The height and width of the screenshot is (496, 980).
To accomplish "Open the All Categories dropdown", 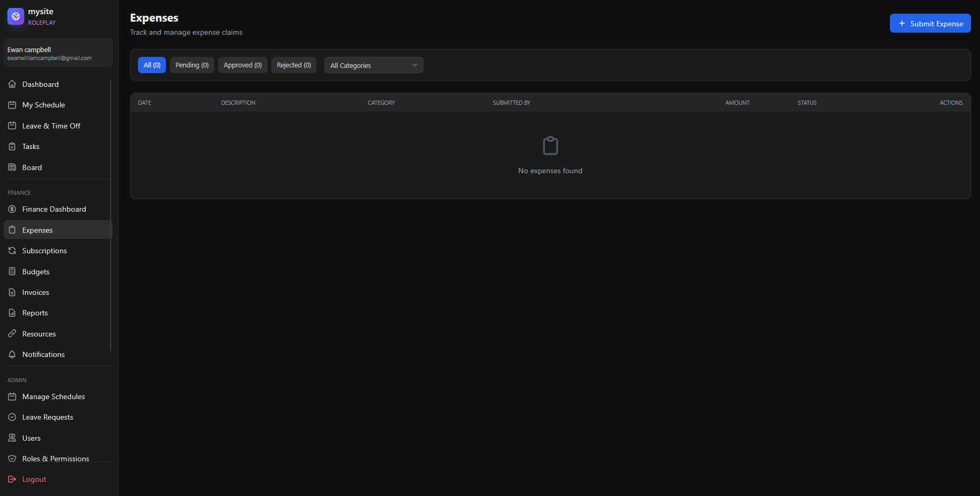I will pos(373,65).
